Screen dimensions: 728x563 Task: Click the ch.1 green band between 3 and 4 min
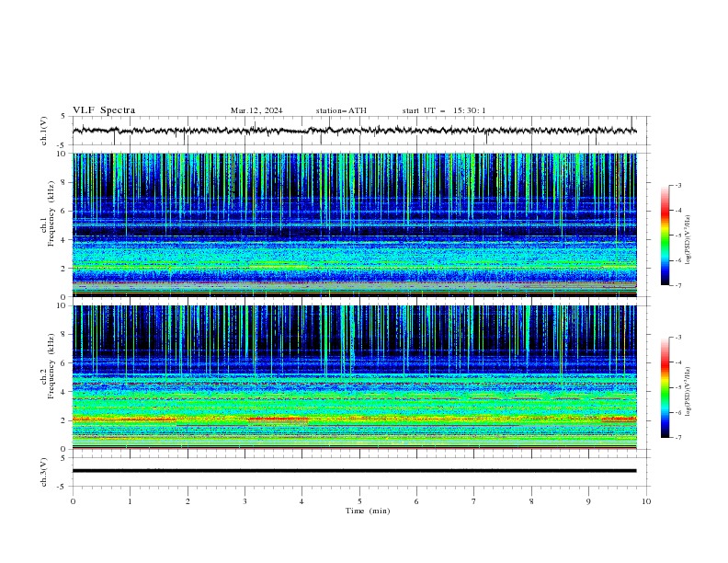tap(279, 266)
